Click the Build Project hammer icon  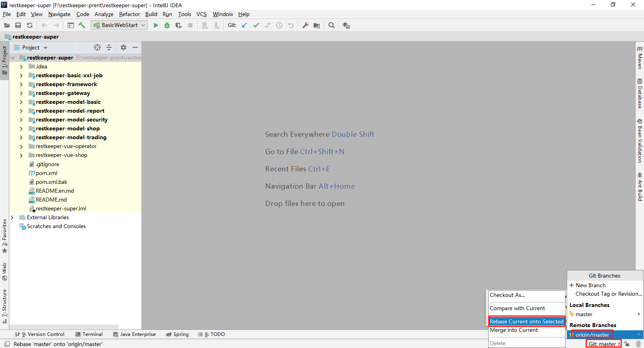(82, 25)
